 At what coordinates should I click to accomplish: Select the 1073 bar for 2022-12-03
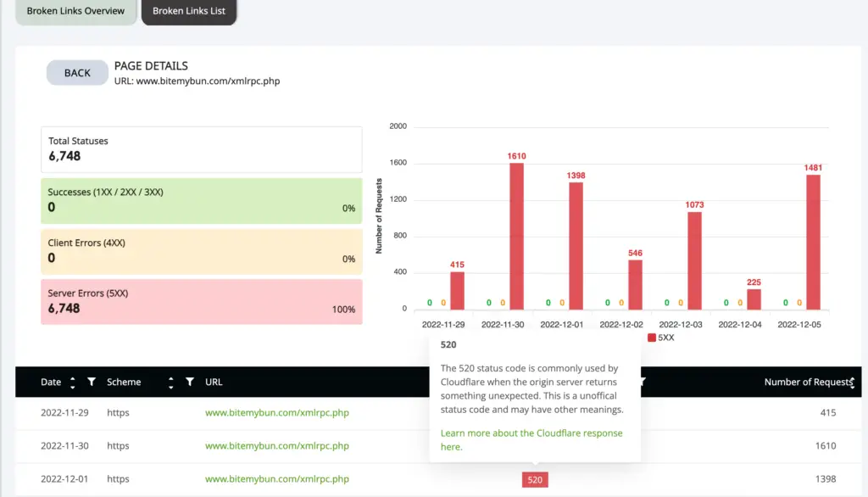tap(694, 261)
